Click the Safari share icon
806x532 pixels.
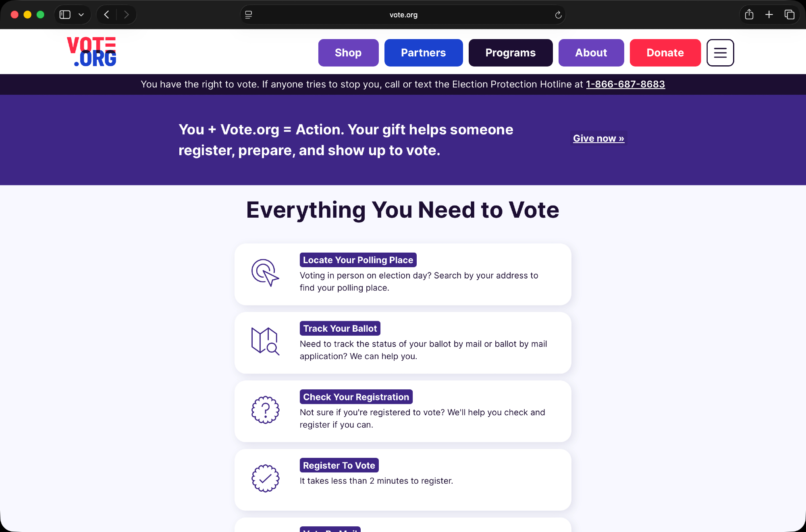[749, 15]
